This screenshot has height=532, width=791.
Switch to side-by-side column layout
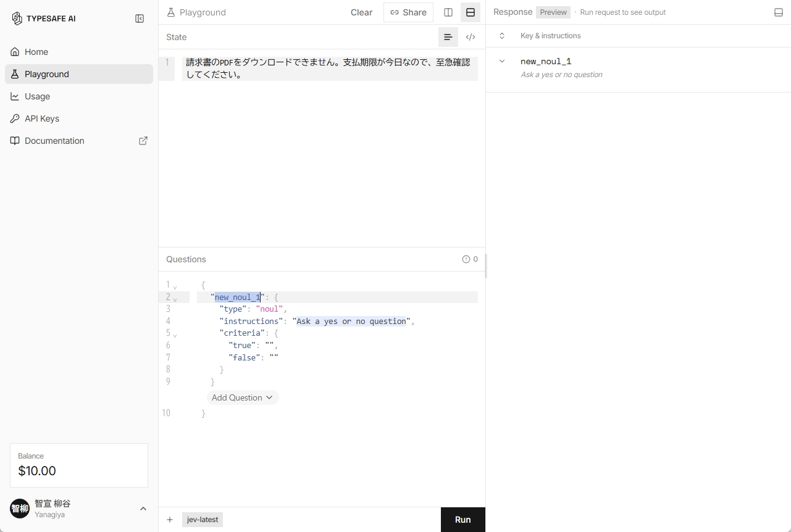[x=448, y=12]
